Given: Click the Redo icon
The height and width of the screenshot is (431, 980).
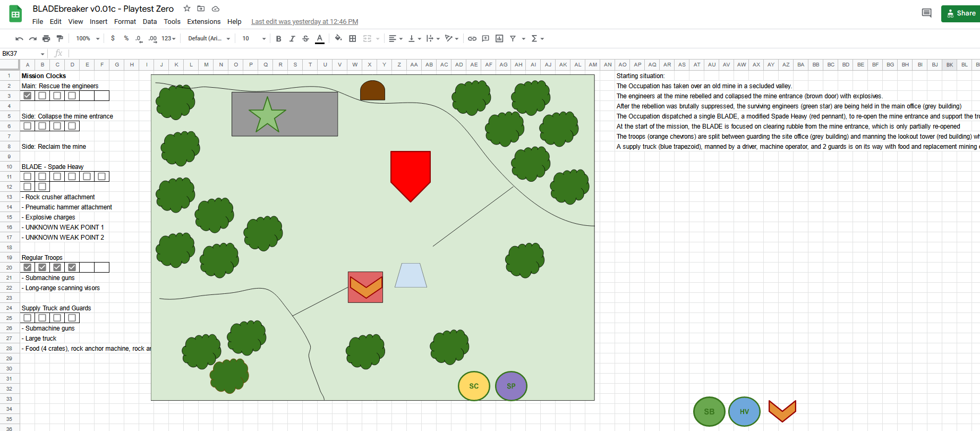Looking at the screenshot, I should (33, 38).
